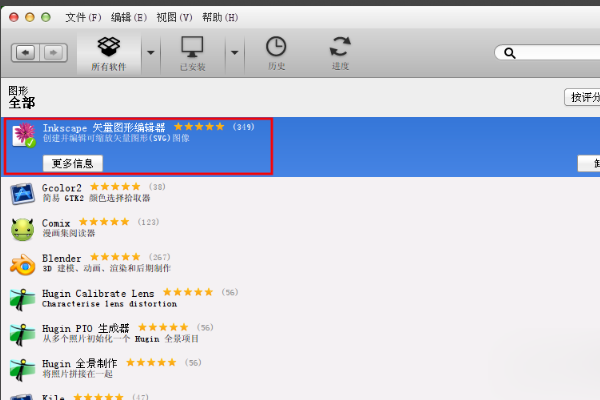Click the Comix list entry title
Screen dimensions: 600x400
56,223
